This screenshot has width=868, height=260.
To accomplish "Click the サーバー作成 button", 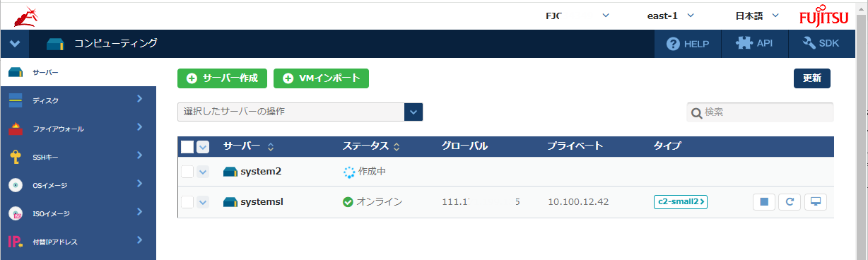I will (222, 78).
